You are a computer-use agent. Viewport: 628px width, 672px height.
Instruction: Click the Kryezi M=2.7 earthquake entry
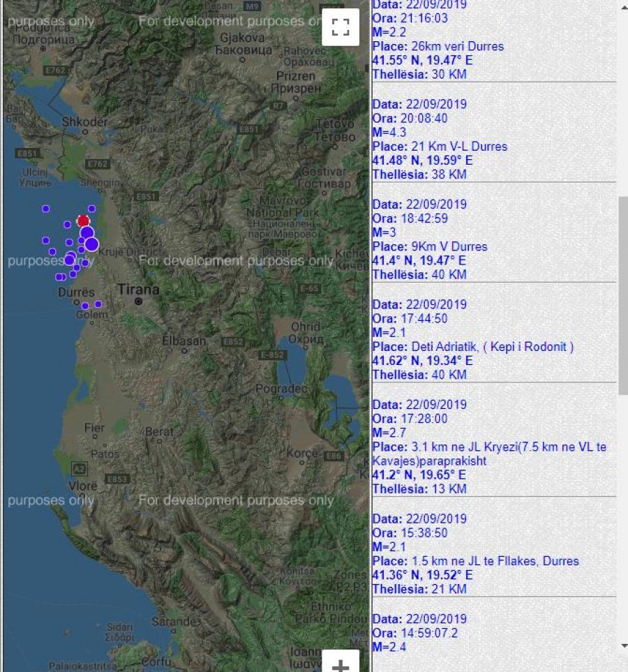point(488,447)
